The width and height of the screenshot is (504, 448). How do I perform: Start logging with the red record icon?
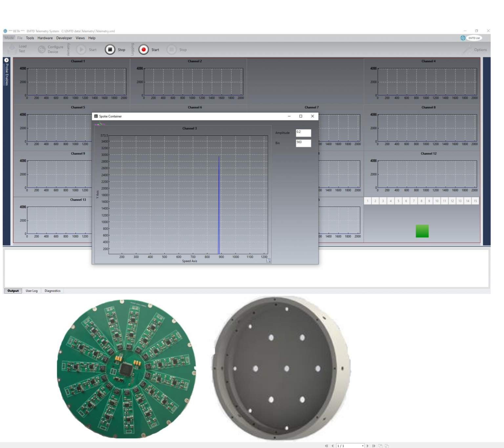click(x=143, y=50)
